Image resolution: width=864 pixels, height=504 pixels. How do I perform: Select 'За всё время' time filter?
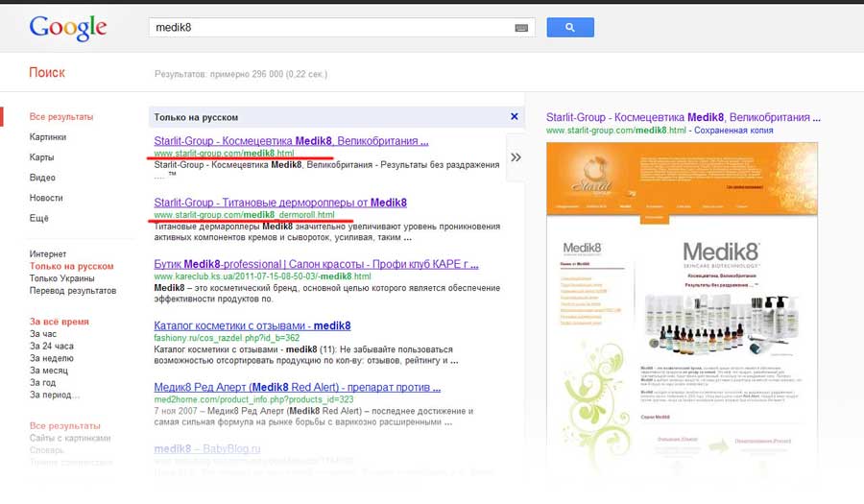(x=59, y=322)
